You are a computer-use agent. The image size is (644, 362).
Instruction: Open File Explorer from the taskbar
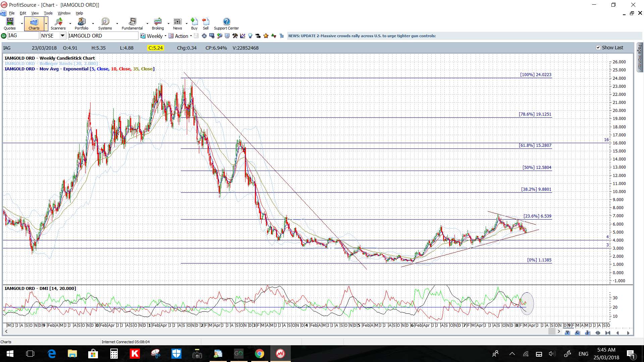point(72,354)
